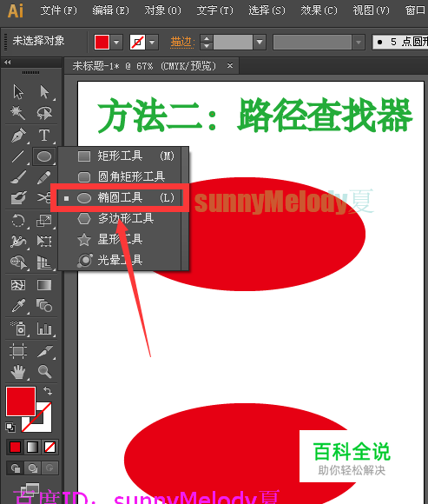Select the Type tool
The image size is (428, 504).
44,136
